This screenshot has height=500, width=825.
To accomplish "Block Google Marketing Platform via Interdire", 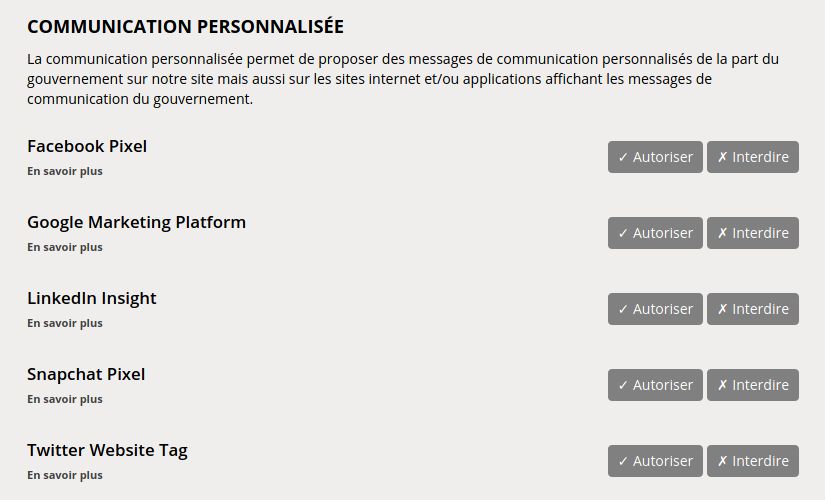I will point(753,233).
